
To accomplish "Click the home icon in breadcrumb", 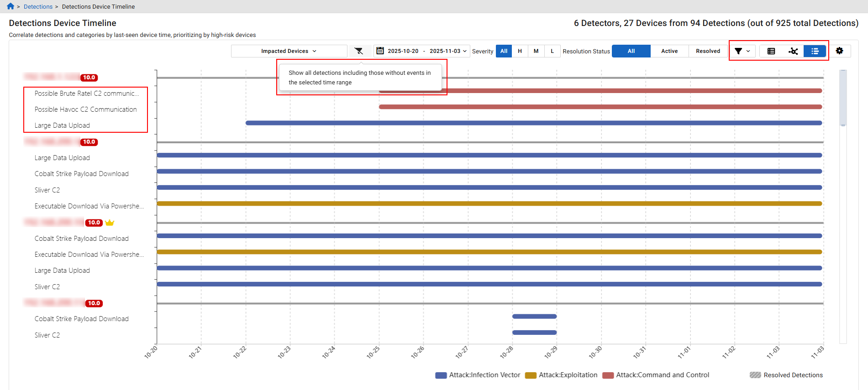I will point(11,6).
